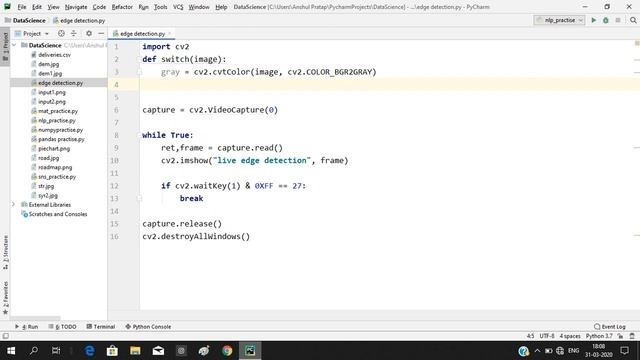The width and height of the screenshot is (640, 360).
Task: Open the Help menu
Action: click(221, 7)
